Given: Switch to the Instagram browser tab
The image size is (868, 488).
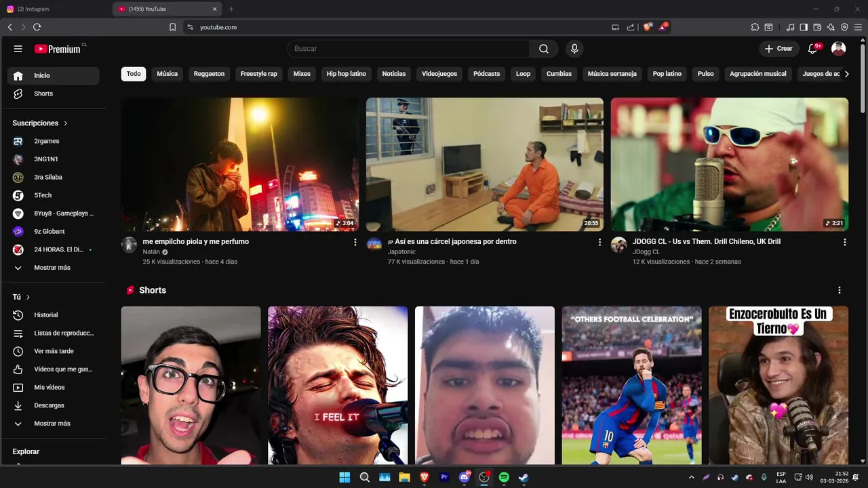Looking at the screenshot, I should pos(56,9).
